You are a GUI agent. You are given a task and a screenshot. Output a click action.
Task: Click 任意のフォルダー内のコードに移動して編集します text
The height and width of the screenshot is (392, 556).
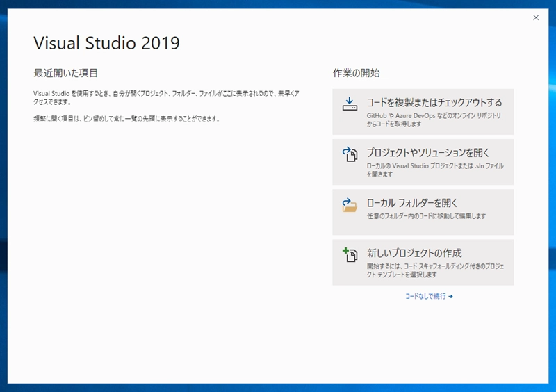pos(426,215)
